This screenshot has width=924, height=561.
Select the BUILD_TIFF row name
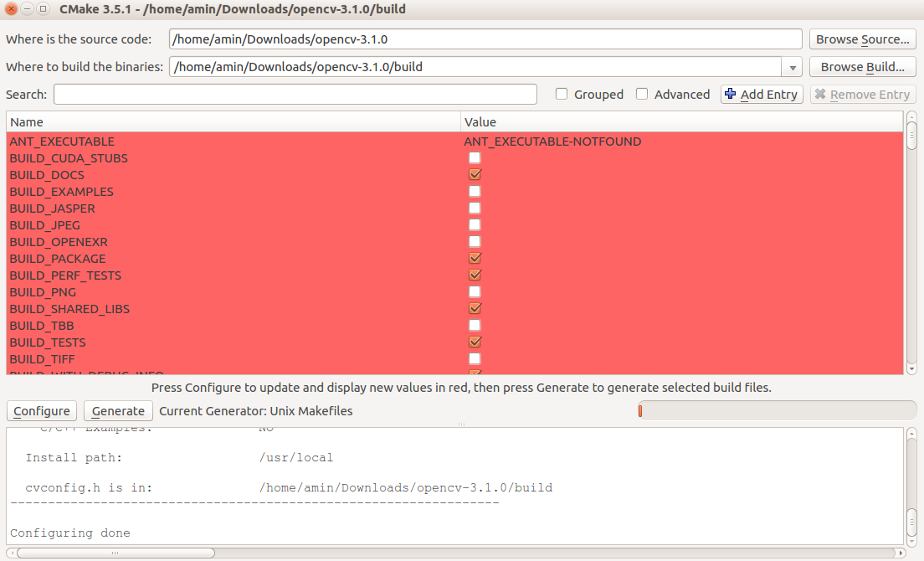43,359
